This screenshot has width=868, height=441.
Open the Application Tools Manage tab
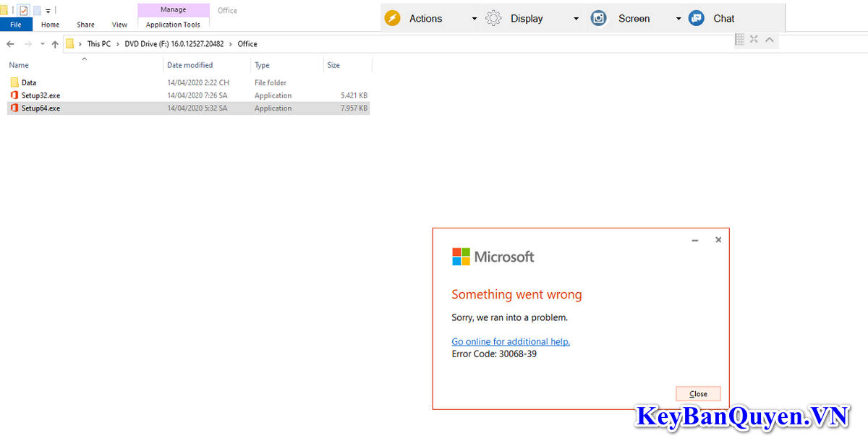[173, 9]
